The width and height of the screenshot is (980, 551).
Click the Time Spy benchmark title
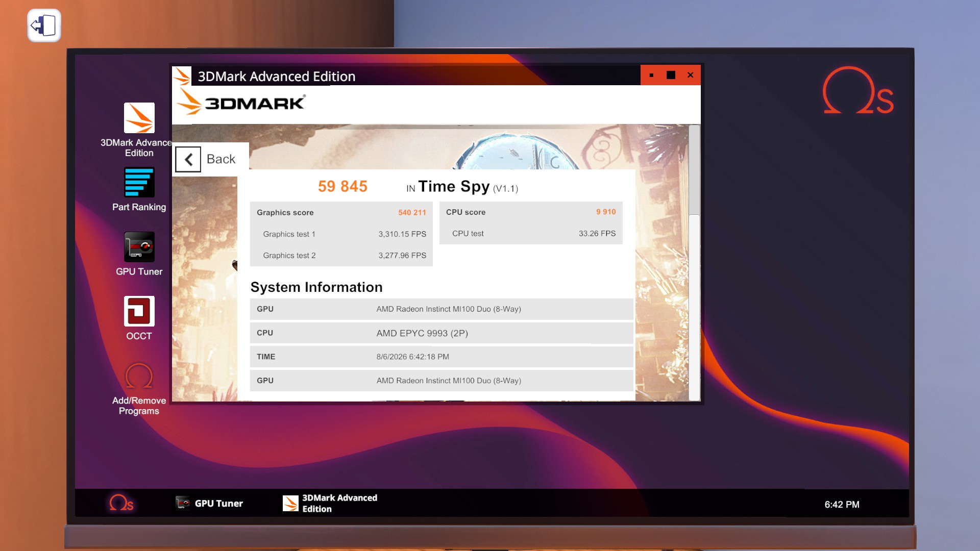pyautogui.click(x=454, y=187)
